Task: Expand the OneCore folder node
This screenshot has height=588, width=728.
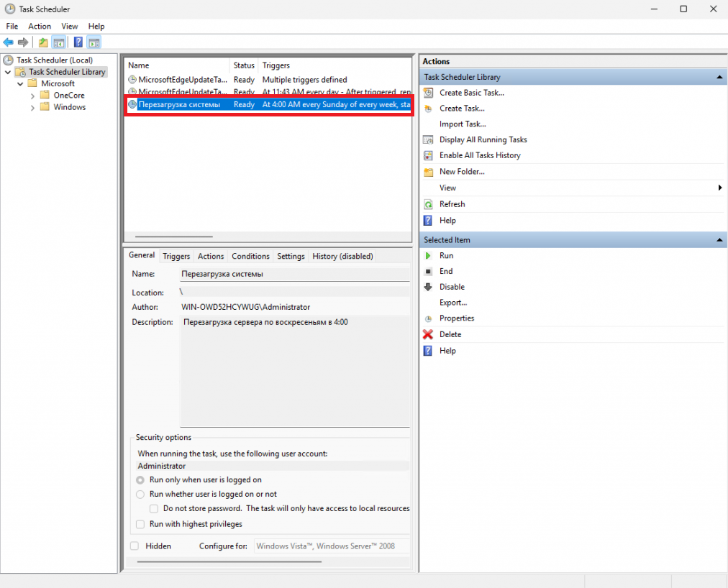Action: click(33, 96)
